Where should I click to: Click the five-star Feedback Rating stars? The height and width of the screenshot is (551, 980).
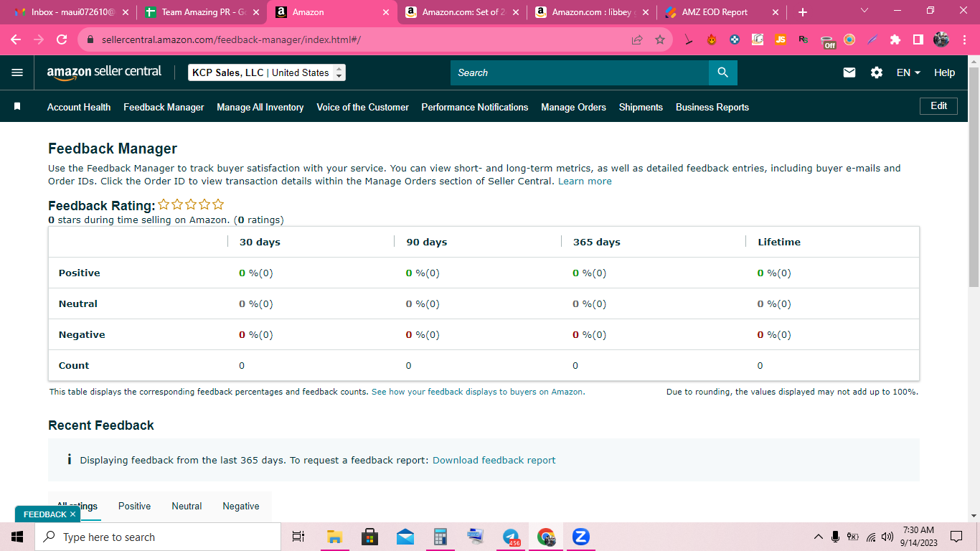pyautogui.click(x=191, y=204)
